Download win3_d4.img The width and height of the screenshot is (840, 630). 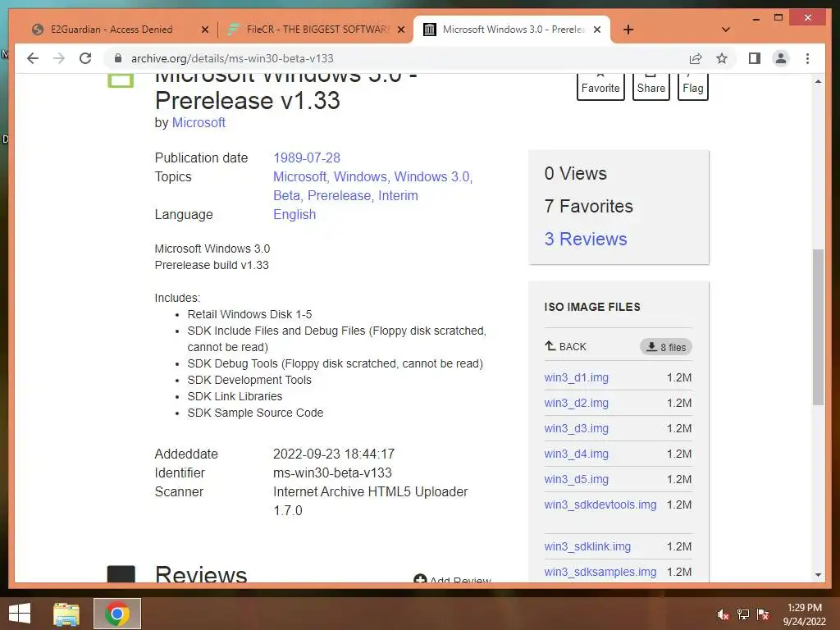coord(577,454)
